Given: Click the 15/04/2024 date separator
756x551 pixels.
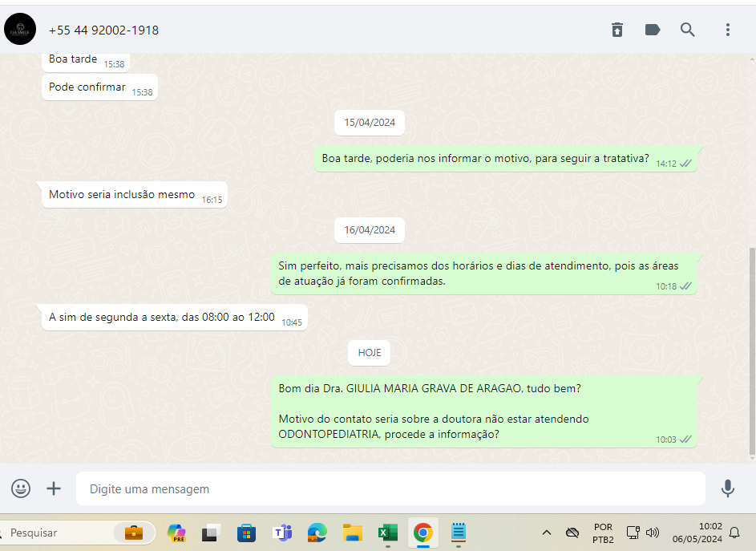Looking at the screenshot, I should [x=370, y=123].
